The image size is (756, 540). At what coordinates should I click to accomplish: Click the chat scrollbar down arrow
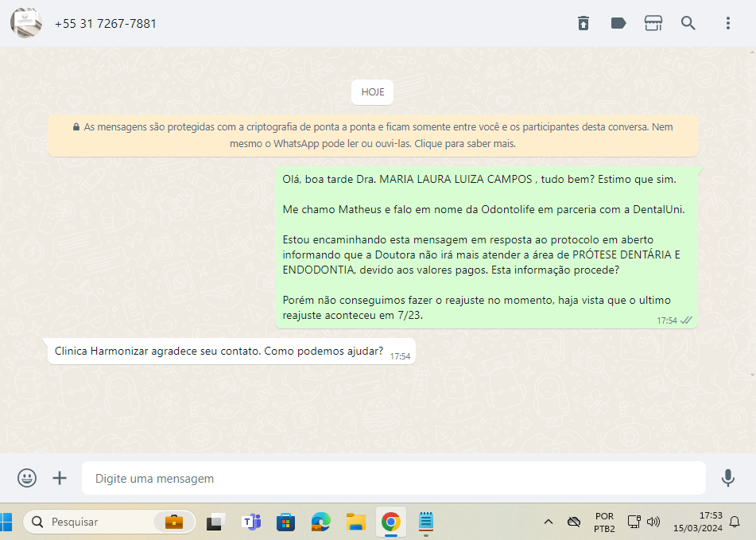(x=752, y=375)
